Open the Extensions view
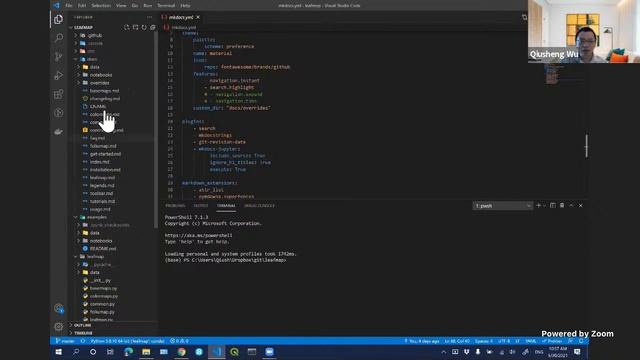The width and height of the screenshot is (640, 360). point(58,94)
